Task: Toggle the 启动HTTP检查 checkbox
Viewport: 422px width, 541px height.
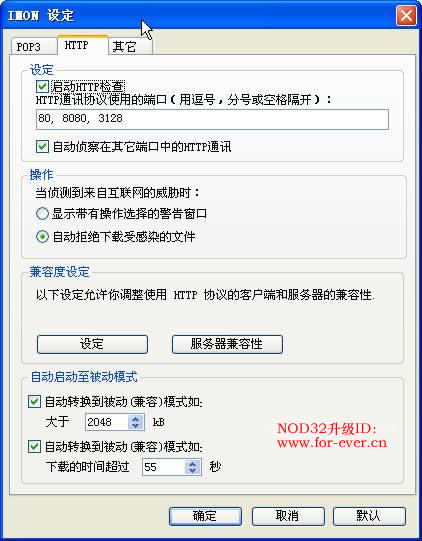Action: pyautogui.click(x=42, y=86)
